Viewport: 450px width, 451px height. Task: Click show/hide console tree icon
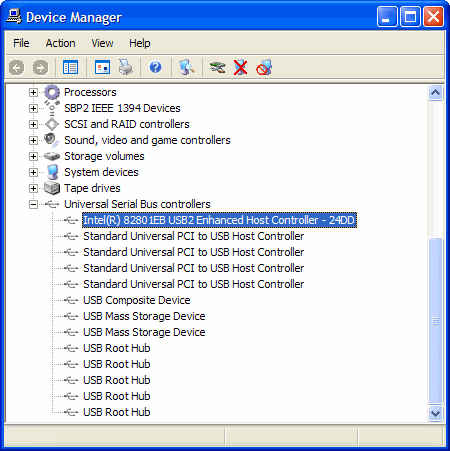click(x=71, y=68)
